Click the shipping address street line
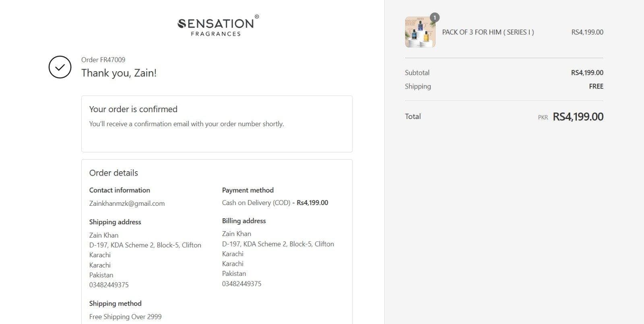Screen dimensions: 644x324 (145, 245)
